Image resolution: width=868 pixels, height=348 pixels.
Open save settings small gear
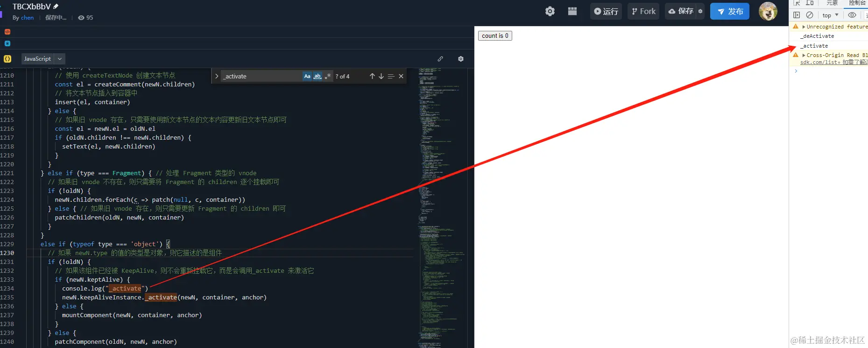click(700, 11)
